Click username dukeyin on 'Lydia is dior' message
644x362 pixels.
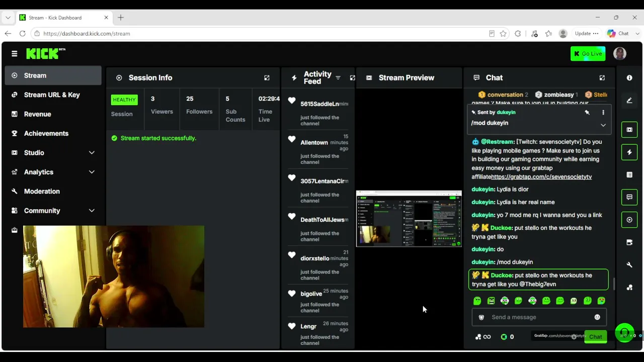[x=483, y=190]
